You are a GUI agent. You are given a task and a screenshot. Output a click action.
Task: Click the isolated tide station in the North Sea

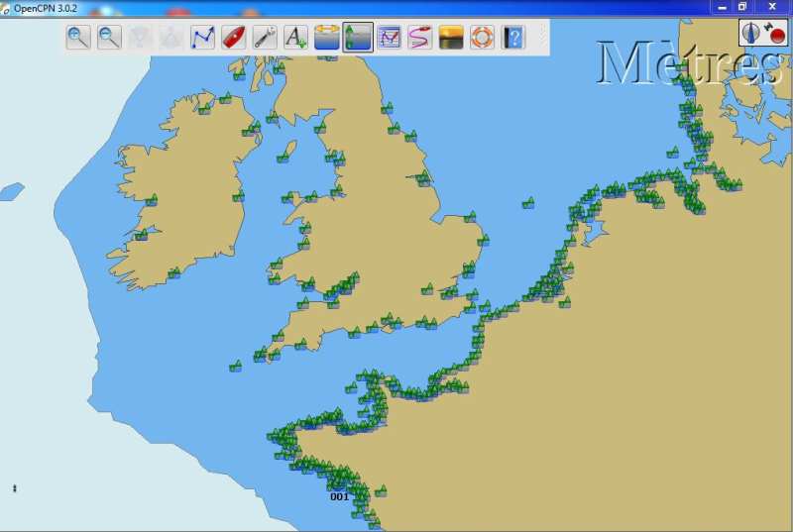pos(528,204)
